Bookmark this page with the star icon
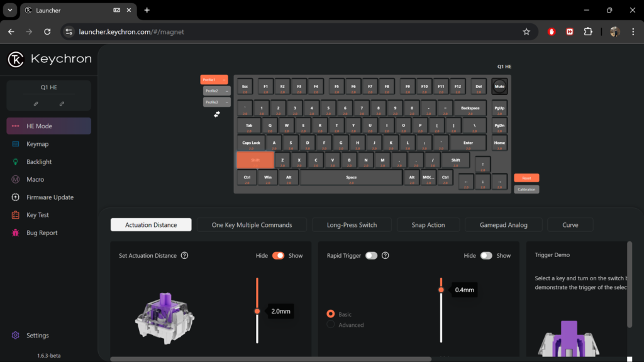The height and width of the screenshot is (362, 644). 526,31
